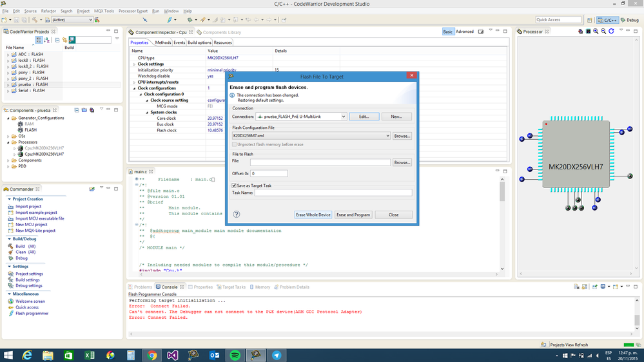The width and height of the screenshot is (644, 362).
Task: Click Import example project link
Action: point(36,213)
